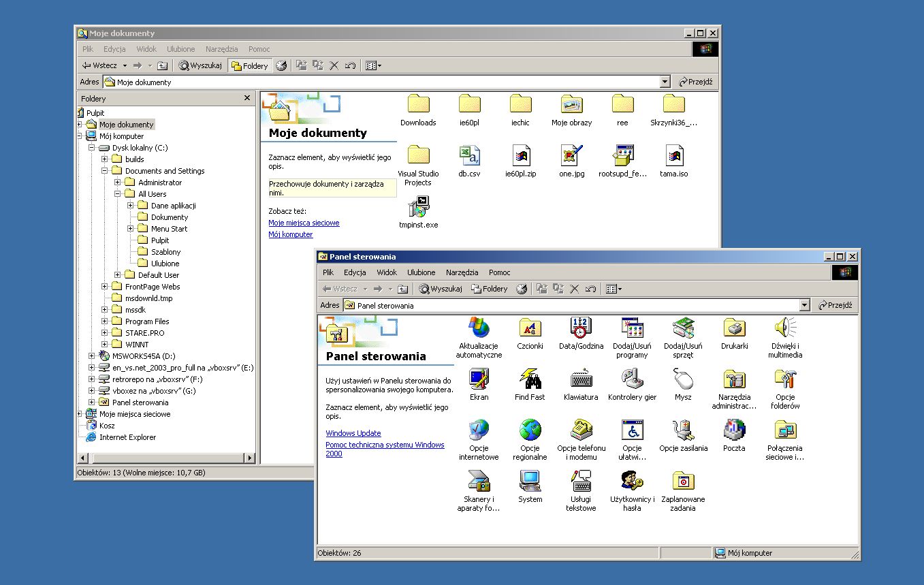Screen dimensions: 924x585
Task: Toggle the Foldery pane in Moje dokumenty
Action: (x=249, y=66)
